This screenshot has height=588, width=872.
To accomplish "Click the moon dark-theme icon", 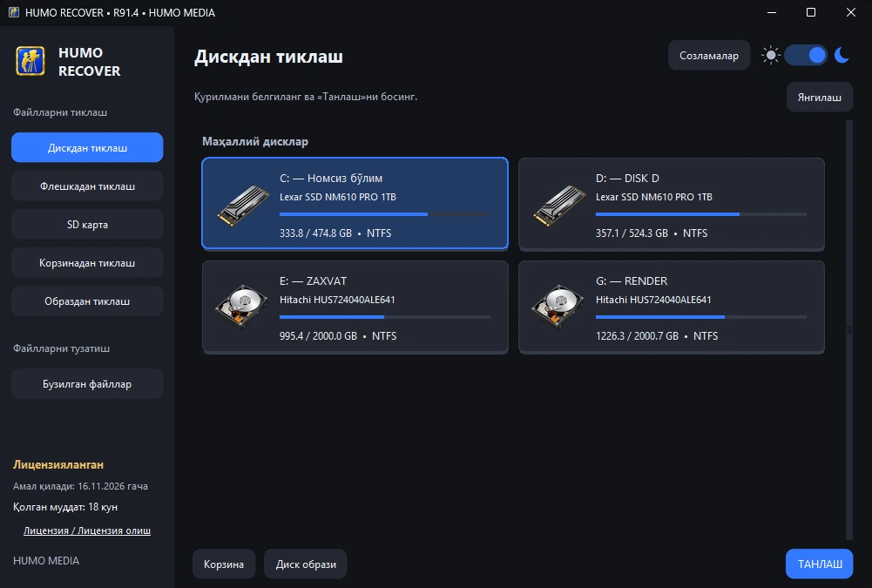I will 842,56.
